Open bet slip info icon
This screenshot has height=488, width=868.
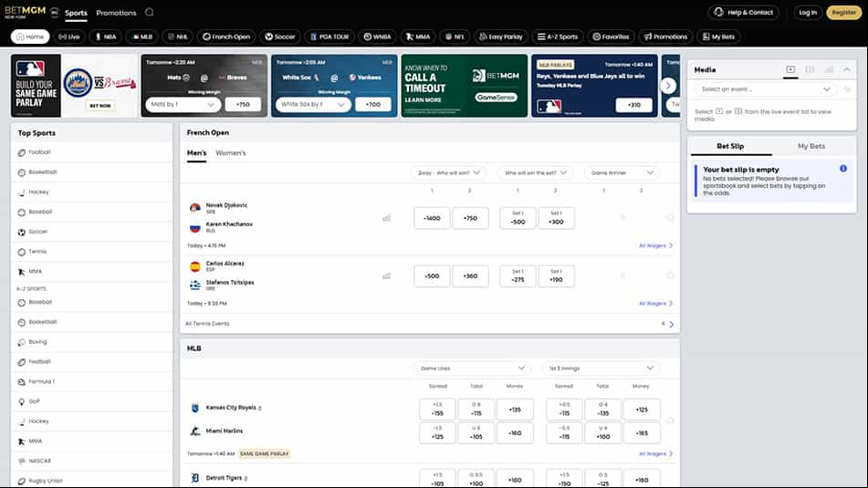click(843, 169)
